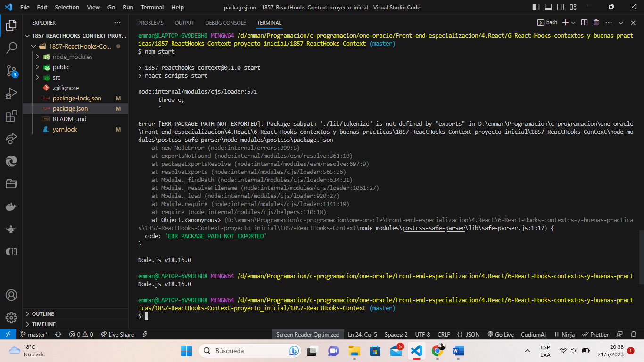Select the bash terminal label
This screenshot has height=362, width=644.
tap(548, 23)
